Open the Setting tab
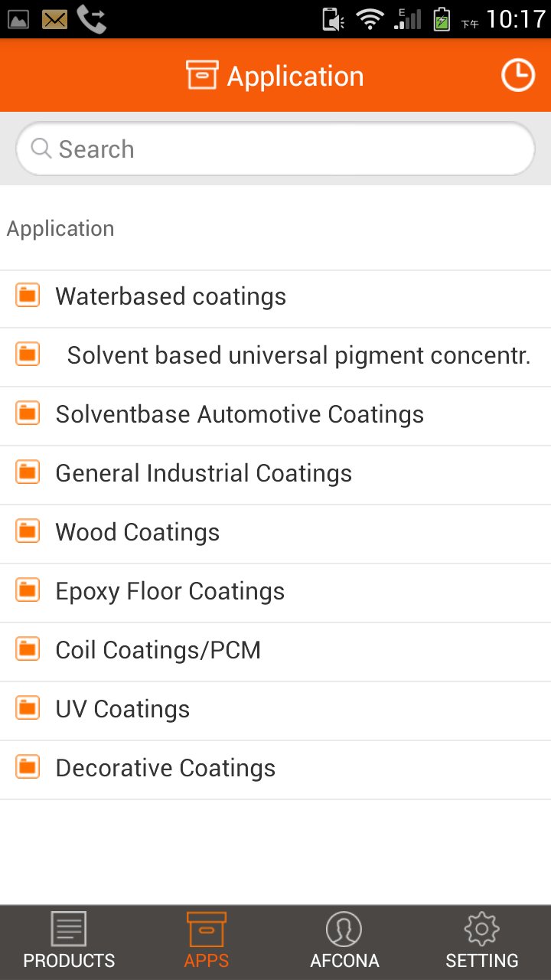This screenshot has width=551, height=980. (482, 942)
